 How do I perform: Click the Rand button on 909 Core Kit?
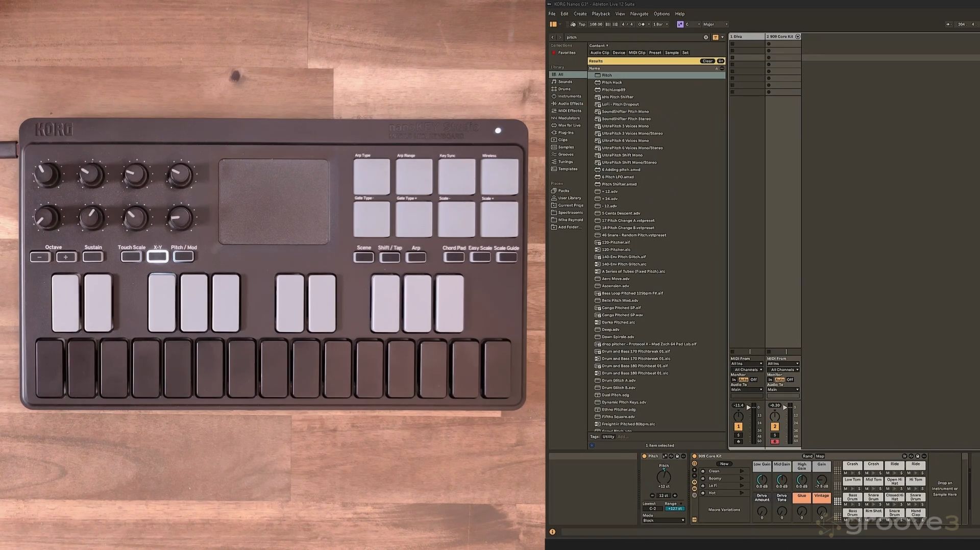[x=807, y=456]
